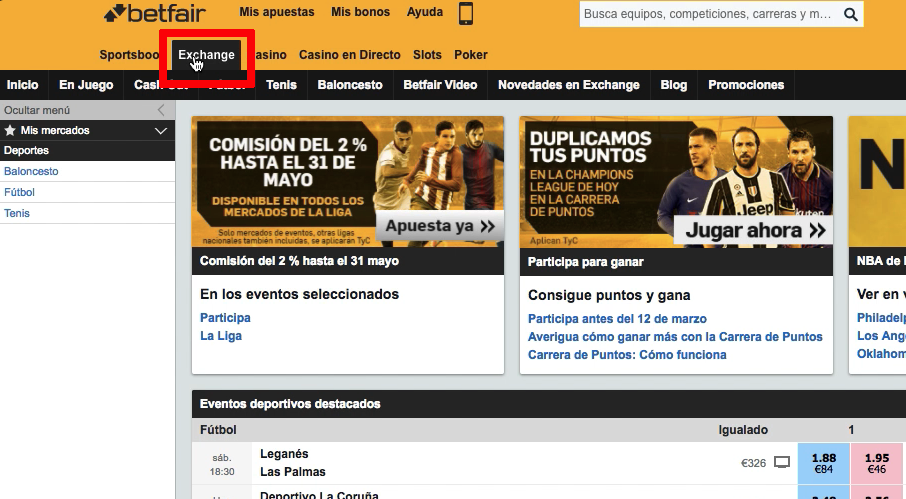Screen dimensions: 906x499
Task: Switch to Sportsbook product tab
Action: 129,55
